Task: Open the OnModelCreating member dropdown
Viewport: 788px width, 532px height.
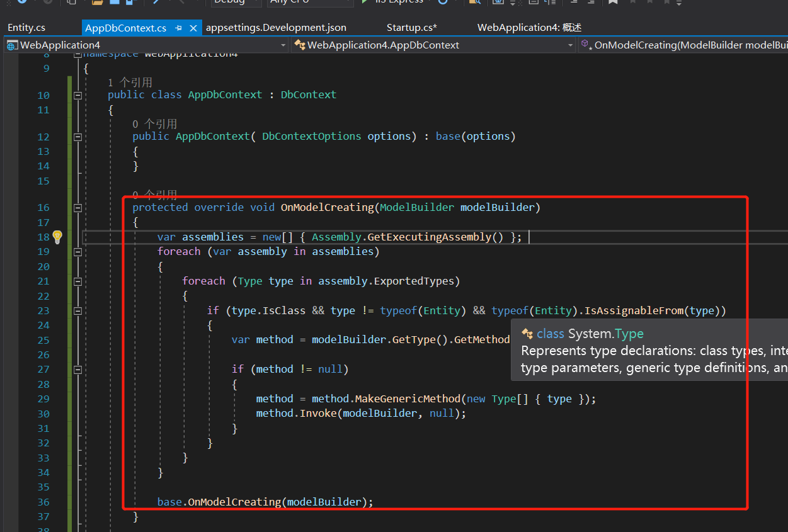Action: (x=683, y=45)
